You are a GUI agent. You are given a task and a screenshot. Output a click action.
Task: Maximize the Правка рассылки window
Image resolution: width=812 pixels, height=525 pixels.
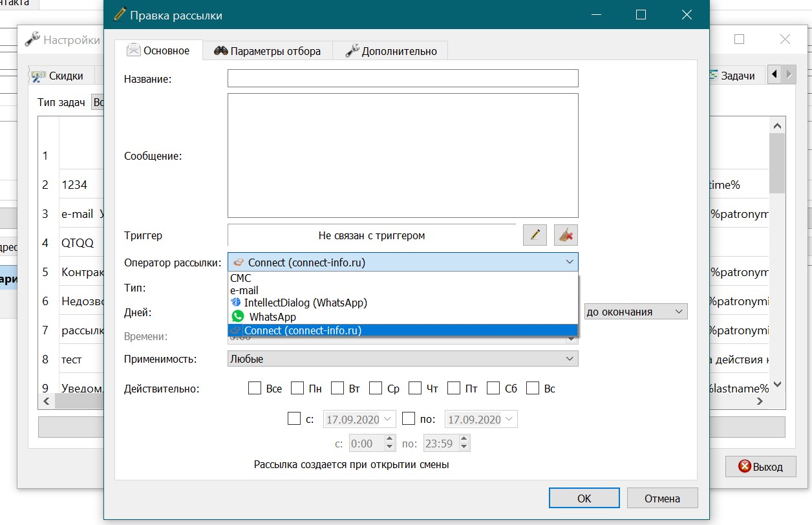pyautogui.click(x=641, y=14)
